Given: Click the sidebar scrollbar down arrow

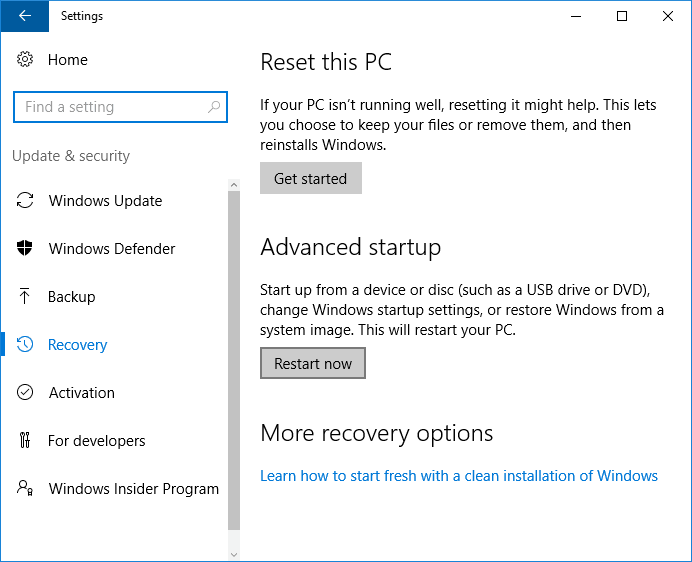Looking at the screenshot, I should point(234,554).
